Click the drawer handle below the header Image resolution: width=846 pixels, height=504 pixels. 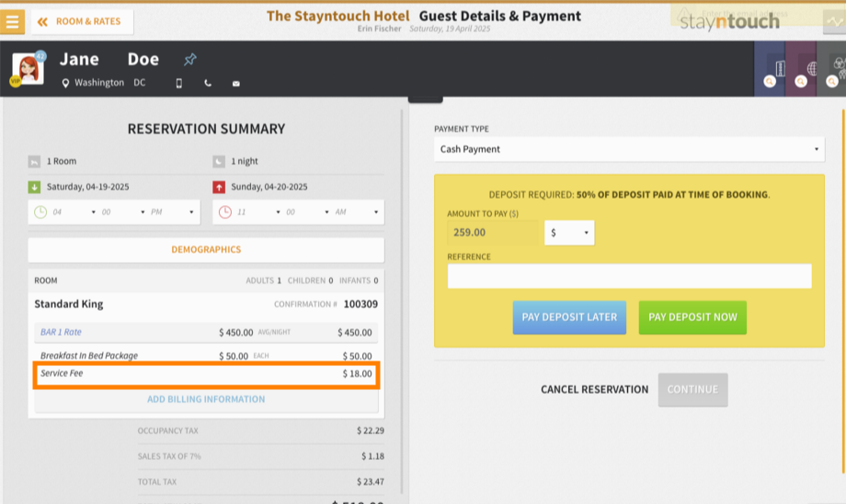(425, 100)
